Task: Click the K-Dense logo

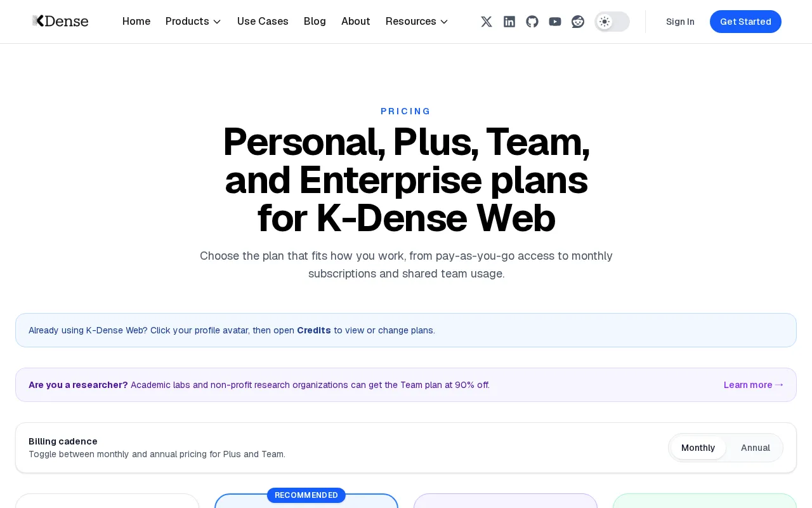Action: tap(60, 21)
